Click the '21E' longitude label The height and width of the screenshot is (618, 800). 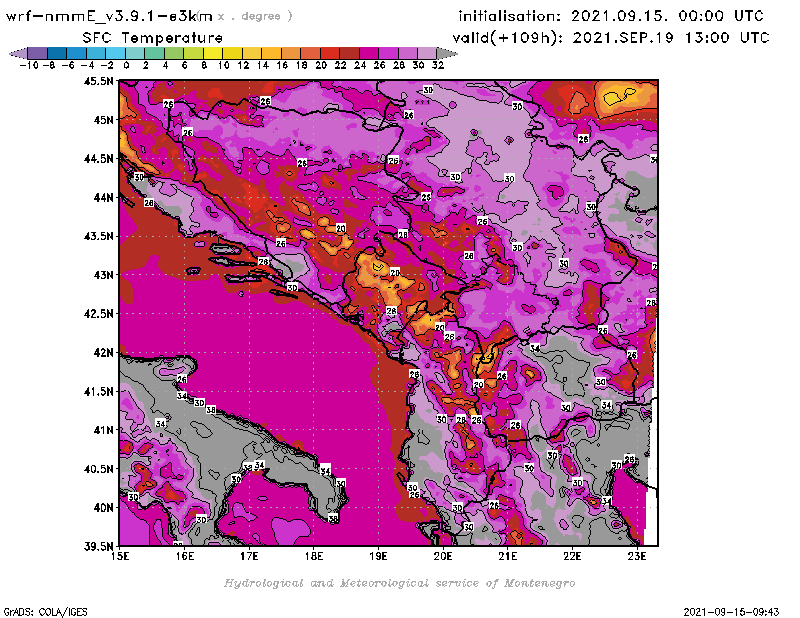(508, 556)
